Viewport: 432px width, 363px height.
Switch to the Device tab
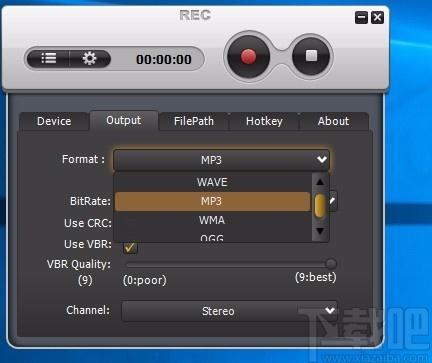pos(54,121)
